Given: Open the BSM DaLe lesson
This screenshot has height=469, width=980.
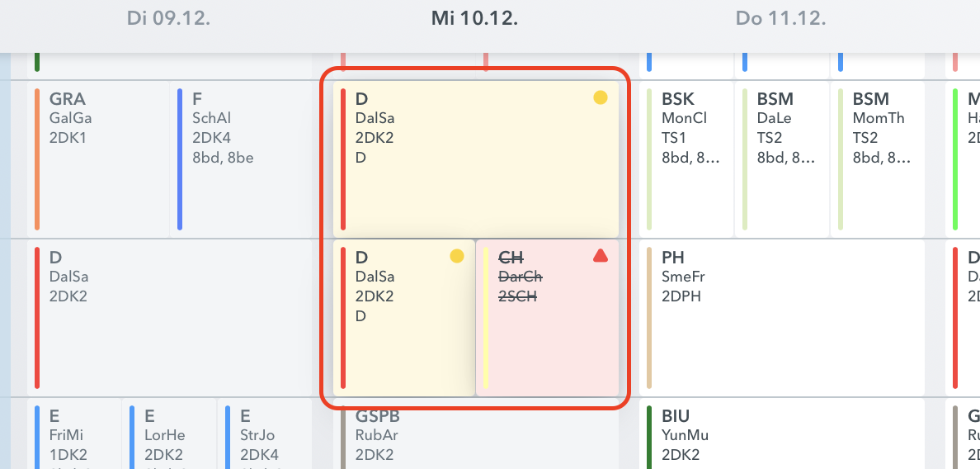Looking at the screenshot, I should pos(782,159).
